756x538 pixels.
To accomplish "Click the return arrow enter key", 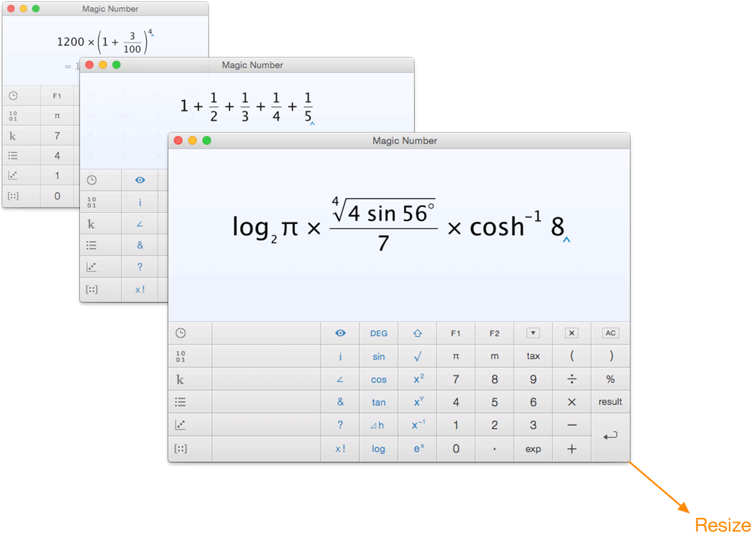I will (611, 436).
